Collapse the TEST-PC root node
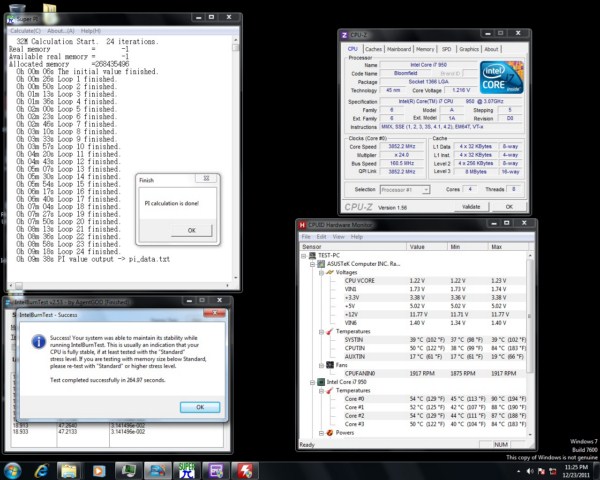Image resolution: width=600 pixels, height=480 pixels. [x=304, y=256]
